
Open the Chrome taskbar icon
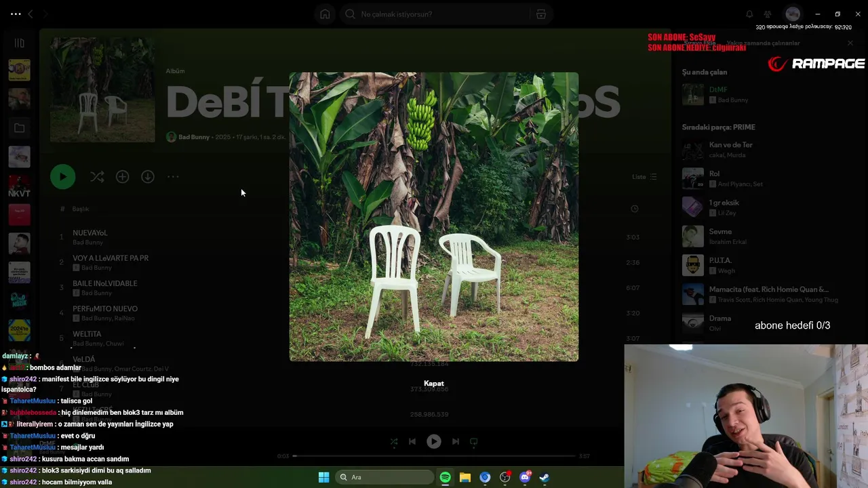click(x=485, y=477)
